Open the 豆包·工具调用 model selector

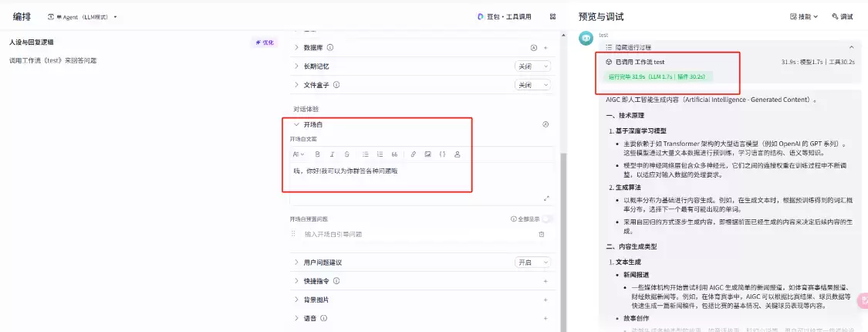pyautogui.click(x=505, y=17)
